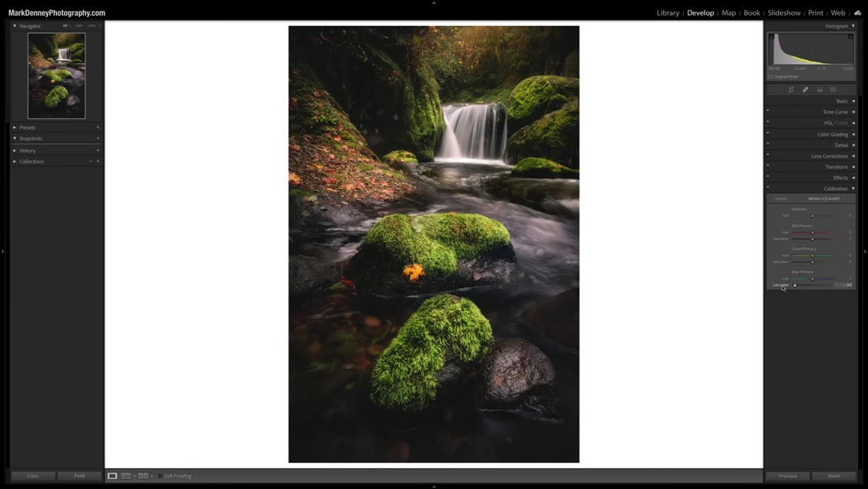Remove collection with the minus icon
Viewport: 868px width, 489px height.
(x=90, y=161)
